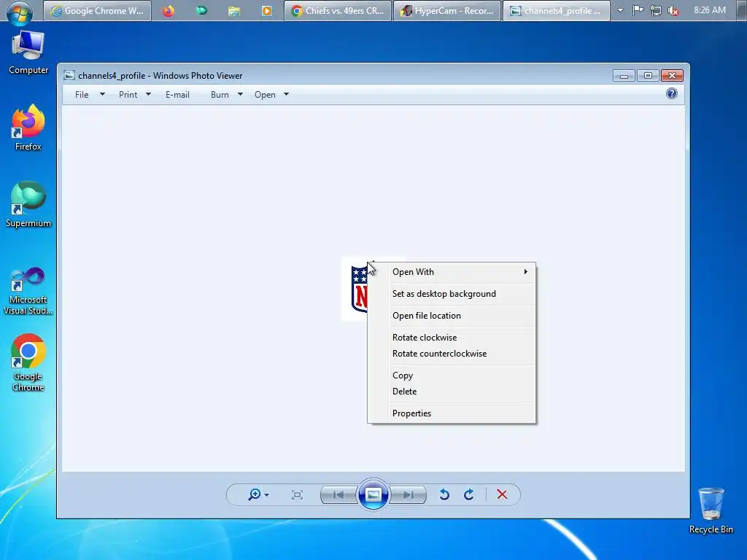The width and height of the screenshot is (747, 560).
Task: Open the Print menu
Action: (128, 95)
